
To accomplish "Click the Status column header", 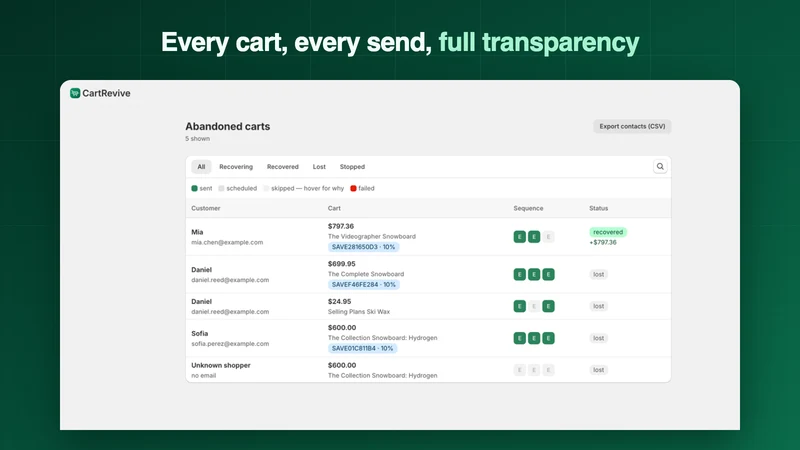I will click(598, 208).
